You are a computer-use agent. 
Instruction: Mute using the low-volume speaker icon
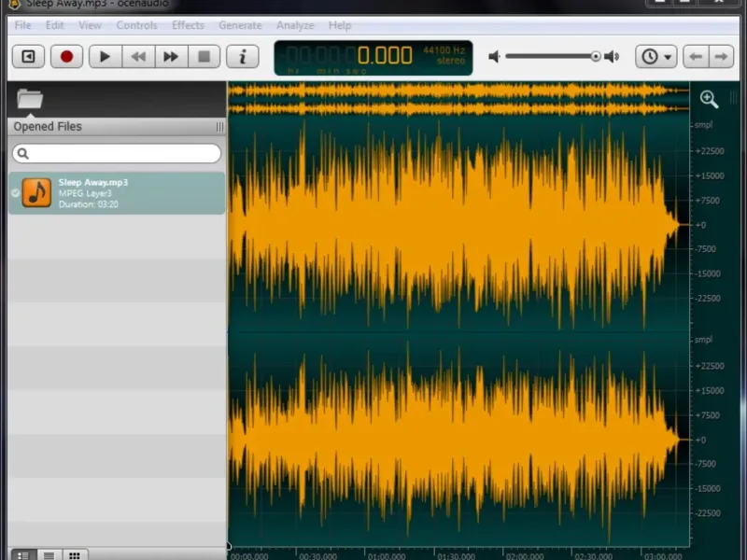[494, 57]
